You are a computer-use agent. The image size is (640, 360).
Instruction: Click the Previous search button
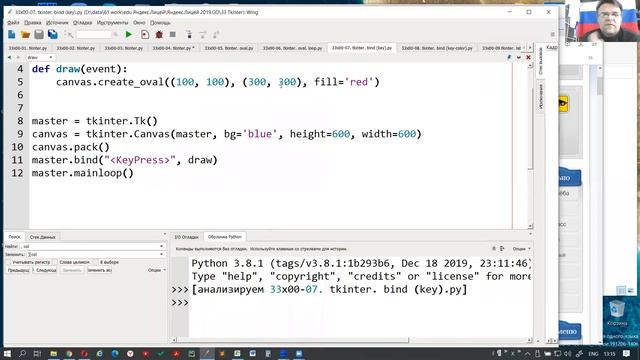(19, 270)
